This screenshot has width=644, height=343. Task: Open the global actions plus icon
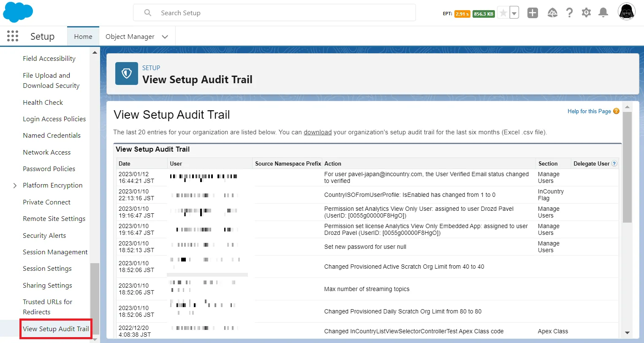[x=533, y=13]
